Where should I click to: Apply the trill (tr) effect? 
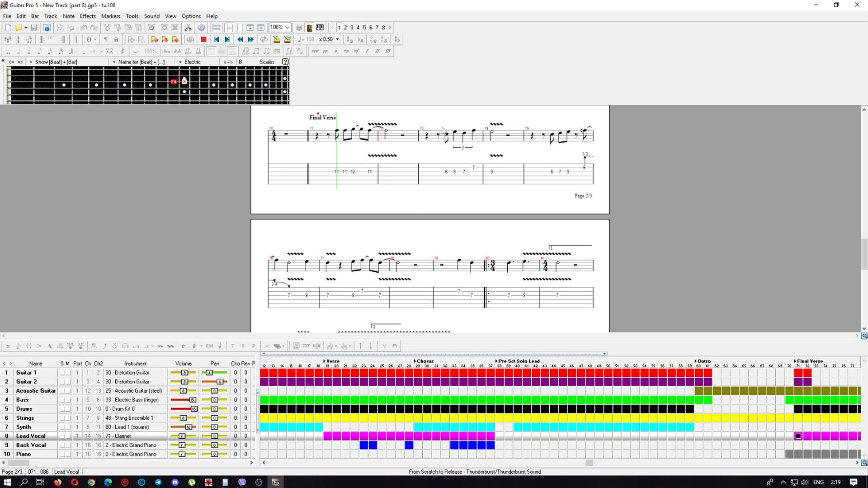point(184,346)
